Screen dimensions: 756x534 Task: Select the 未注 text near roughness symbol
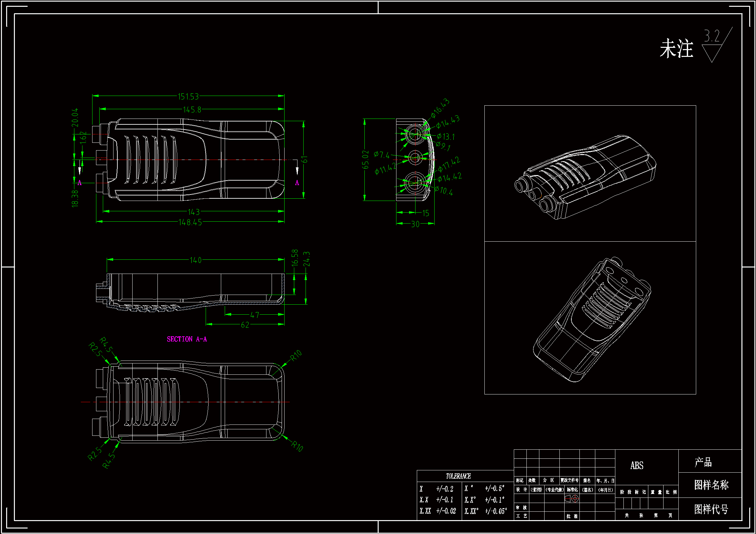pos(676,49)
